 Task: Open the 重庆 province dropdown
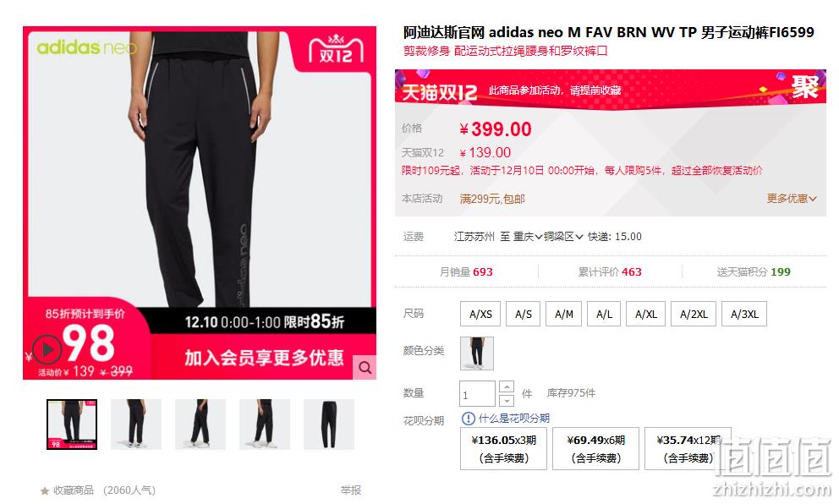(528, 237)
